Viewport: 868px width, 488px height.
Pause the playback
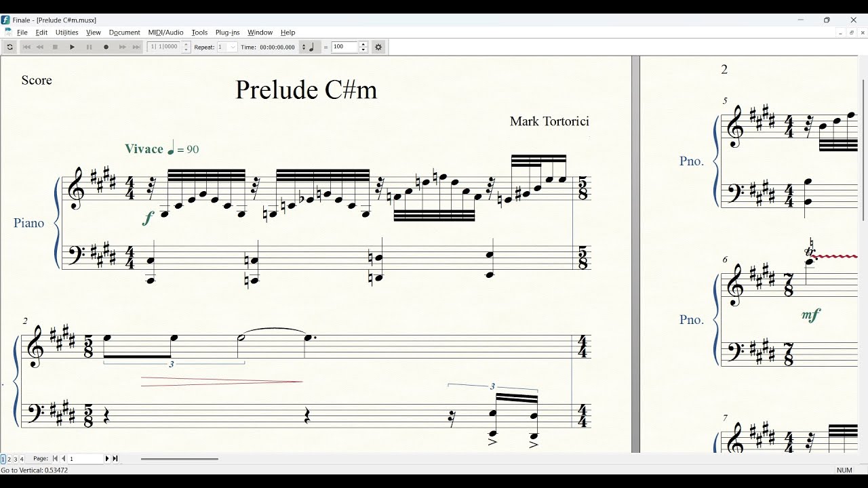point(89,47)
